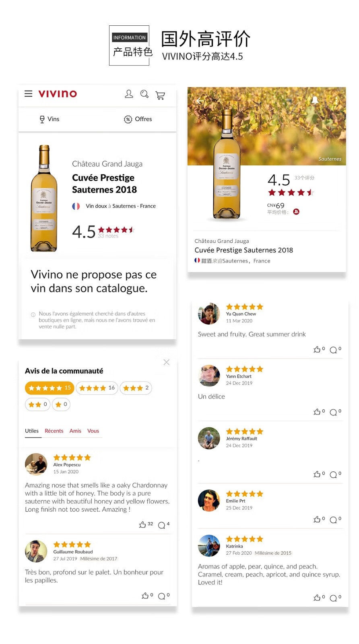Filter reviews by four stars
The image size is (359, 644).
(x=97, y=388)
